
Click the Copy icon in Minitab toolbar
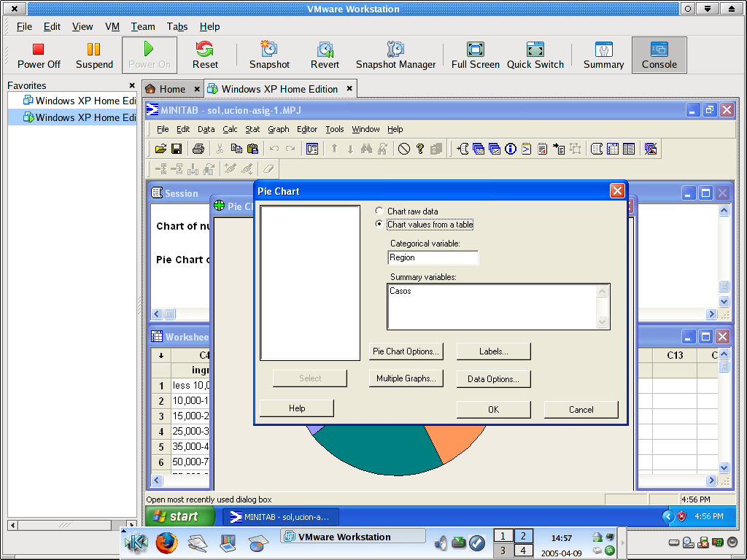click(x=236, y=149)
